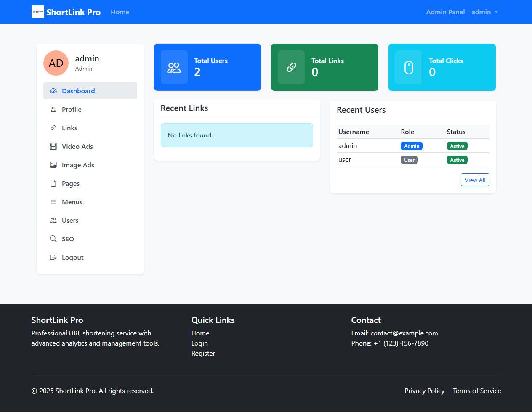The width and height of the screenshot is (532, 412).
Task: Click the Active badge in admin row
Action: (x=457, y=146)
